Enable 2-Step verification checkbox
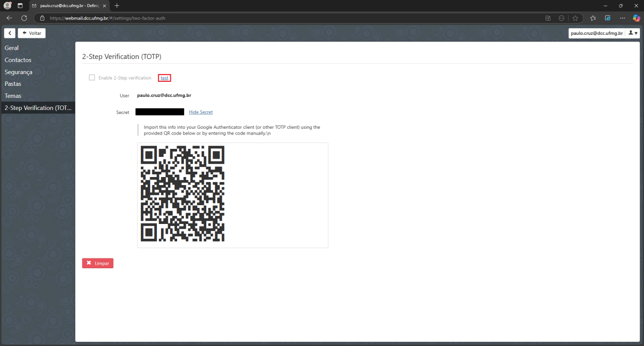This screenshot has height=346, width=644. [92, 78]
